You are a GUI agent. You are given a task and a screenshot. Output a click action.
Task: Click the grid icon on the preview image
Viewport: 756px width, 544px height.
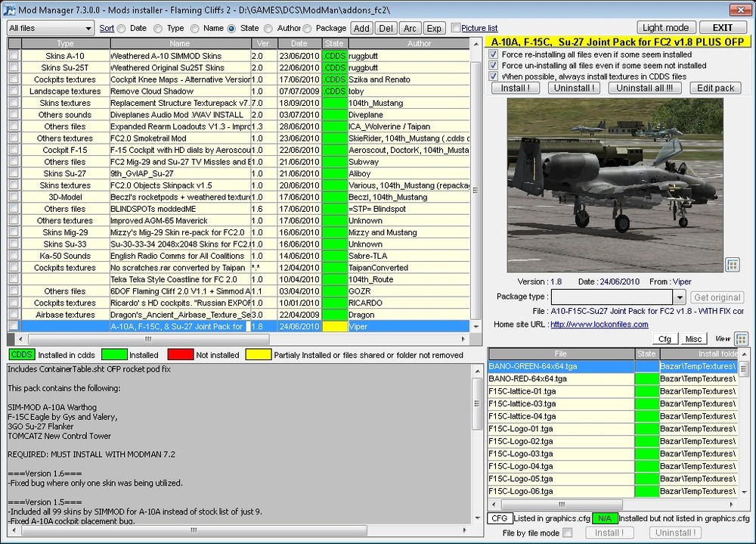tap(732, 264)
